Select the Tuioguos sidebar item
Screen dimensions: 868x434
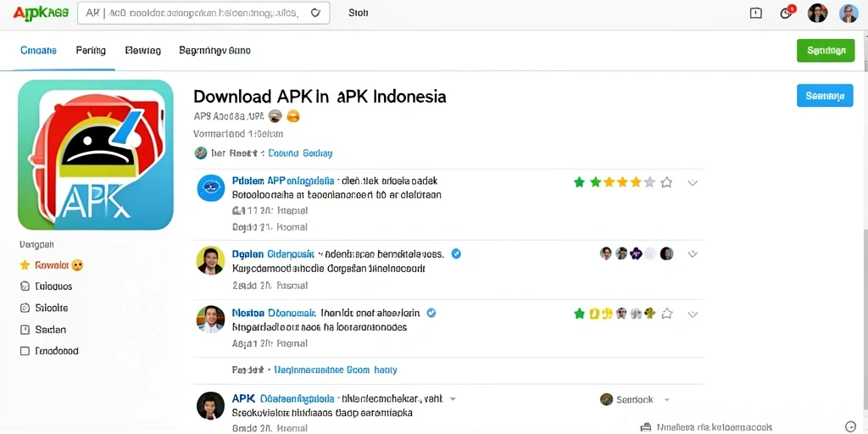point(46,287)
